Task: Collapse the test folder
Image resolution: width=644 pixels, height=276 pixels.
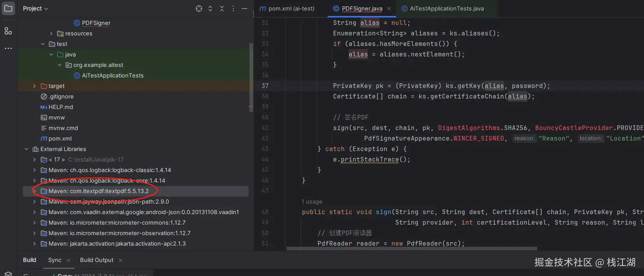Action: (x=43, y=44)
